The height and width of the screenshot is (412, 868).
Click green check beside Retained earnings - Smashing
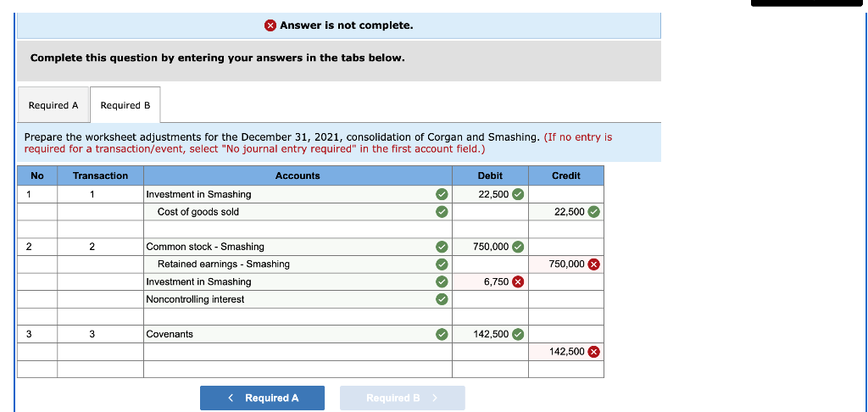tap(441, 264)
